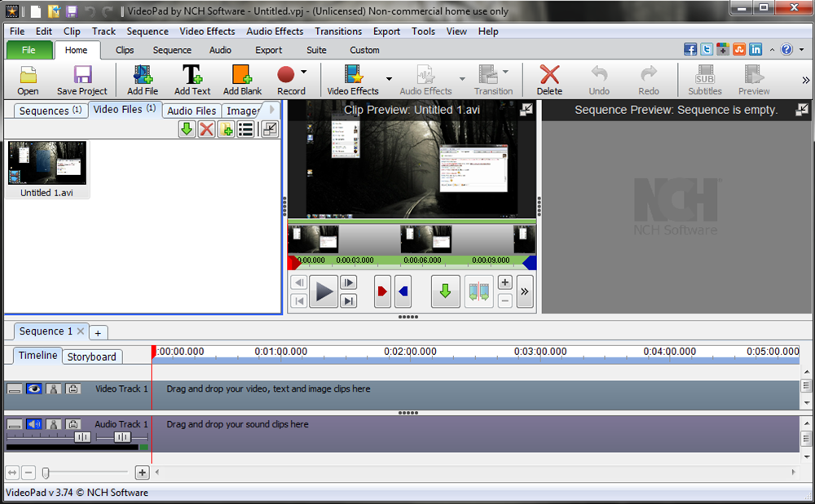Insert a blank clip with Add Blank
This screenshot has height=504, width=815.
(242, 80)
